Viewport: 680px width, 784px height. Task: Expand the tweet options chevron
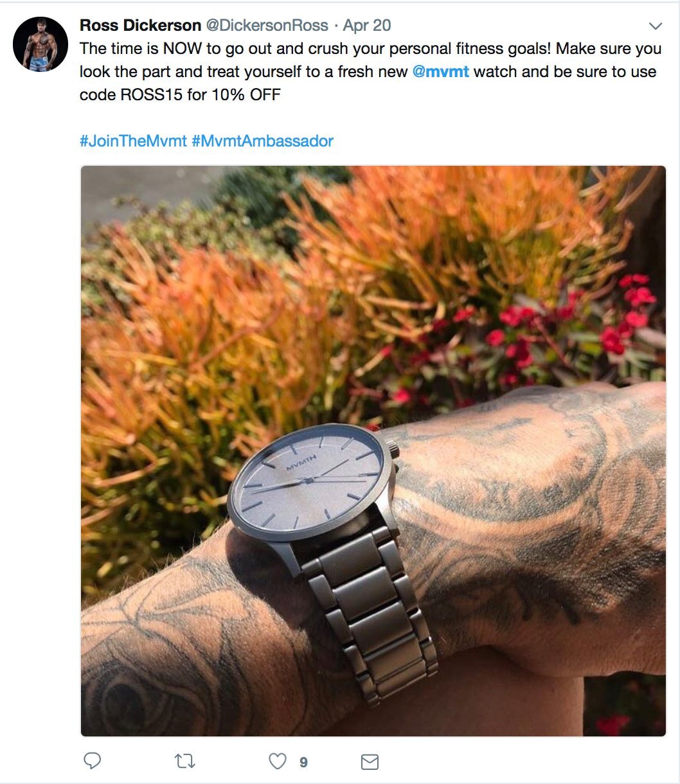tap(656, 26)
